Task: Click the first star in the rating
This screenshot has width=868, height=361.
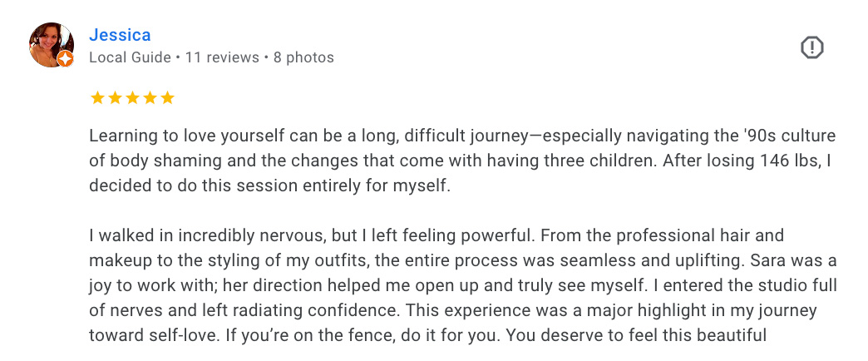Action: [97, 98]
